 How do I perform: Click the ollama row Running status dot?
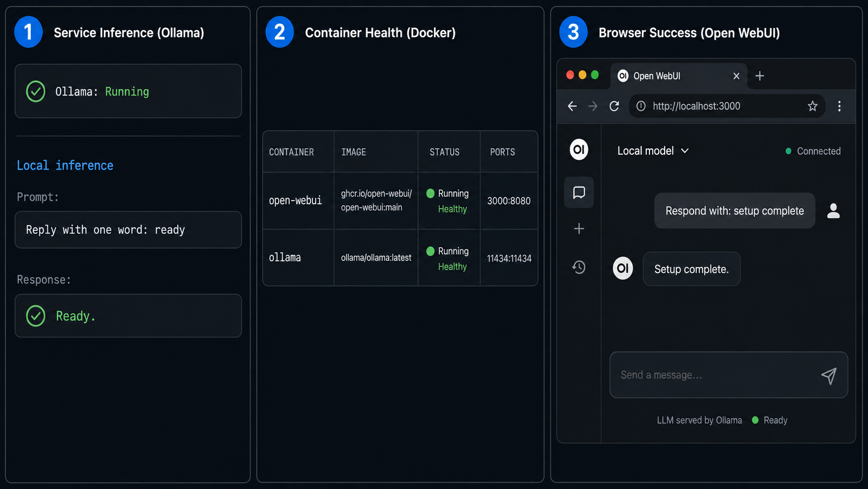point(430,251)
